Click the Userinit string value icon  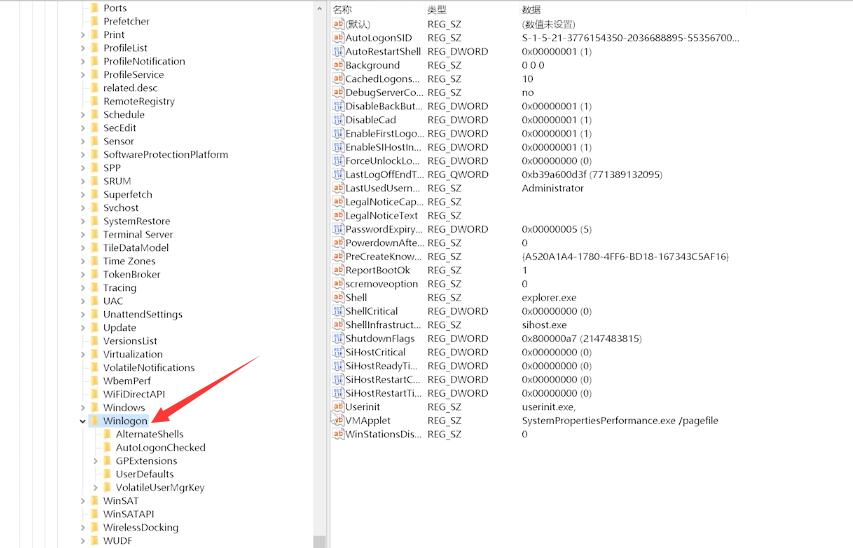click(338, 407)
